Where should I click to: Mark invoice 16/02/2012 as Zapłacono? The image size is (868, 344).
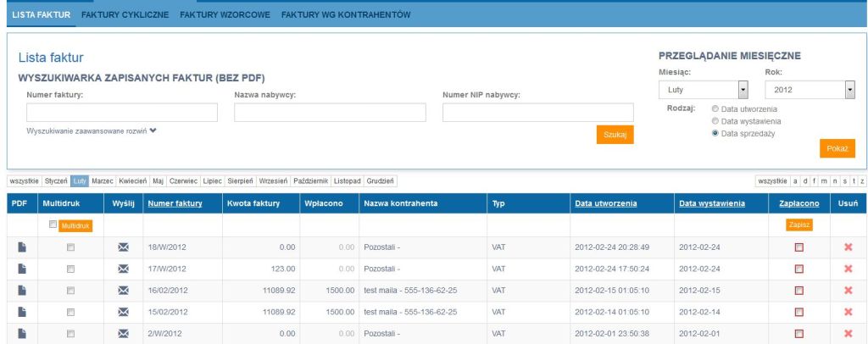click(798, 291)
